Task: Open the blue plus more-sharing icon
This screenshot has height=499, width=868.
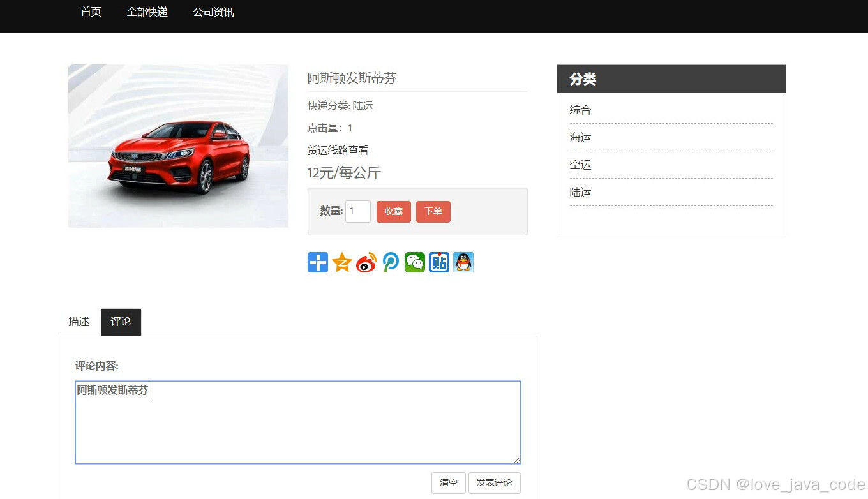Action: tap(318, 262)
